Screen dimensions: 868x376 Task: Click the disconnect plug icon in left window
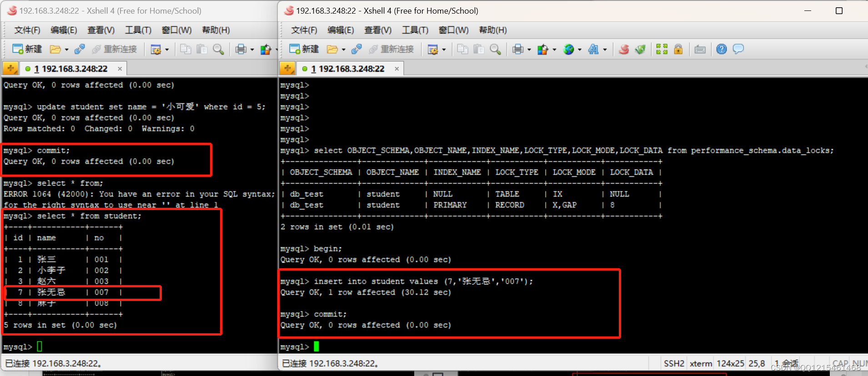(x=80, y=49)
